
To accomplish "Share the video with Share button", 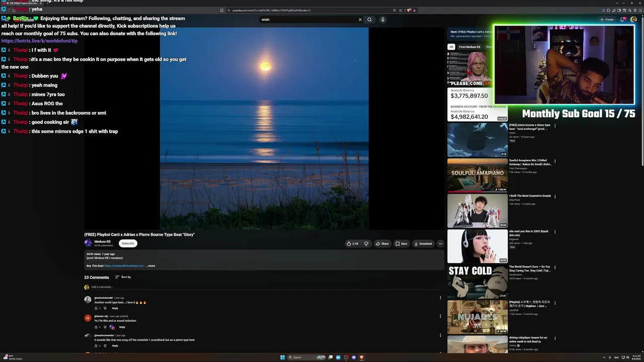I will [x=382, y=244].
